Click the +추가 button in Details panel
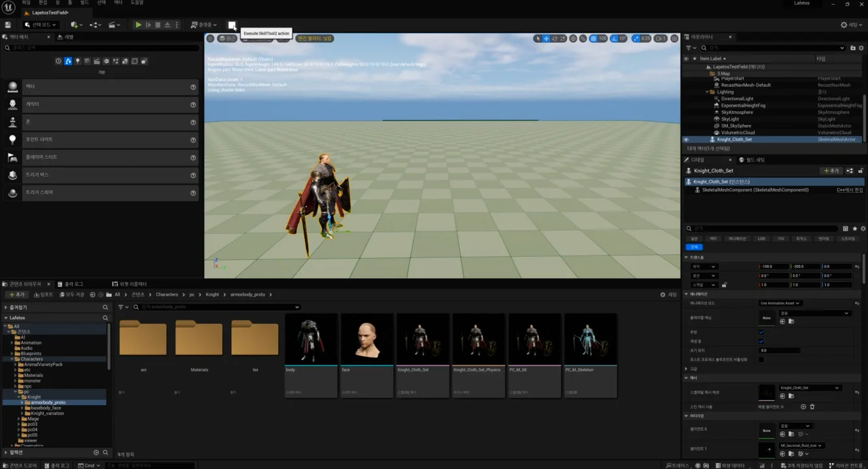The height and width of the screenshot is (469, 868). click(x=830, y=171)
